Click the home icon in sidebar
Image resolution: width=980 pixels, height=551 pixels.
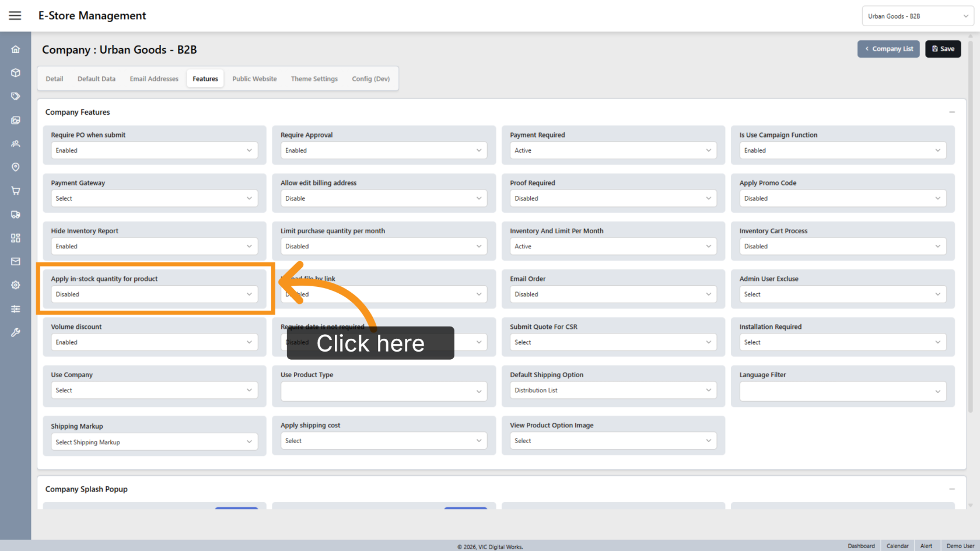(16, 50)
